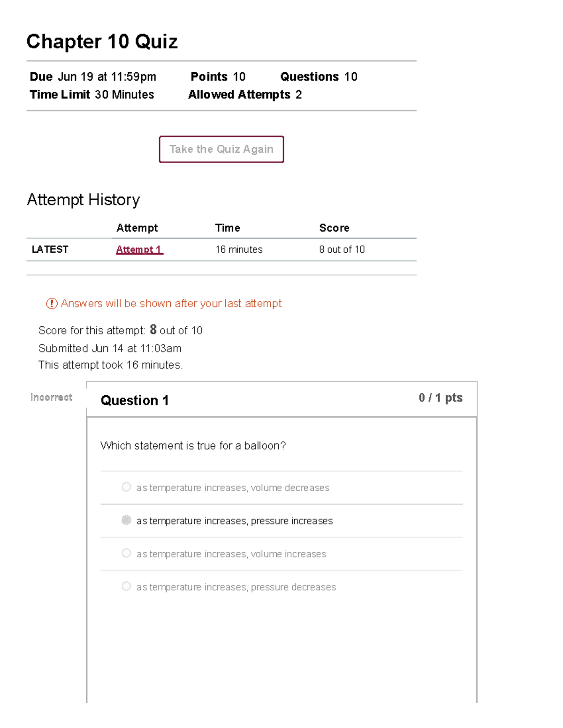Click the 16 minutes attempt duration
This screenshot has width=563, height=728.
pyautogui.click(x=238, y=249)
